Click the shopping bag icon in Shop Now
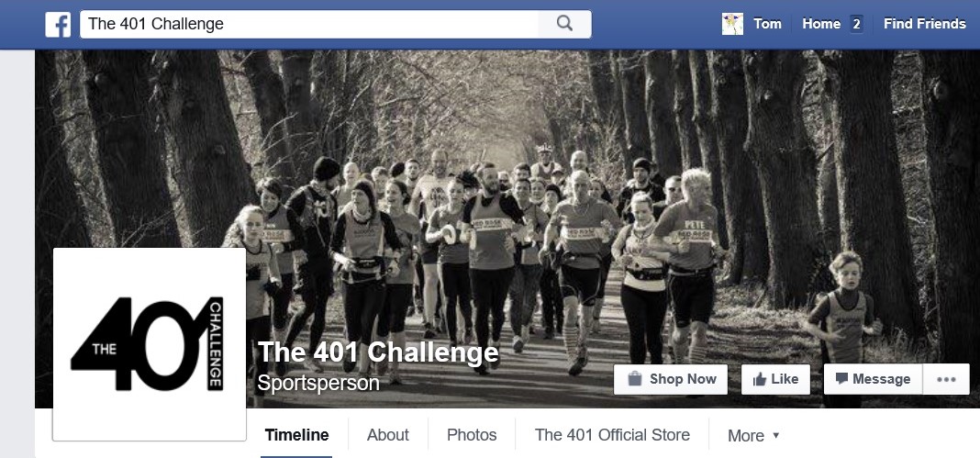Viewport: 980px width, 458px height. pyautogui.click(x=634, y=379)
